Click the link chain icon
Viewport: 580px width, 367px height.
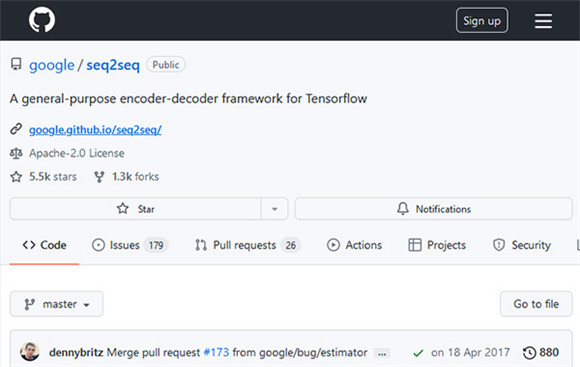click(16, 129)
